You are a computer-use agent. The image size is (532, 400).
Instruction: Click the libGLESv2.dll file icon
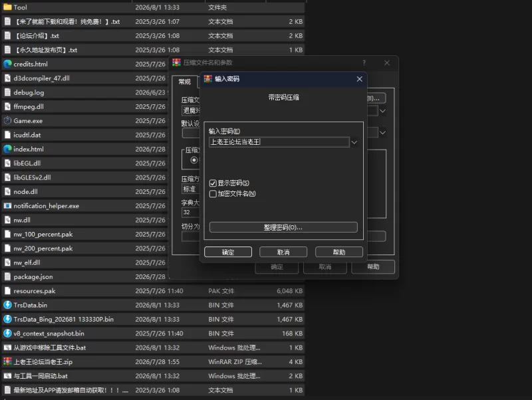tap(7, 177)
